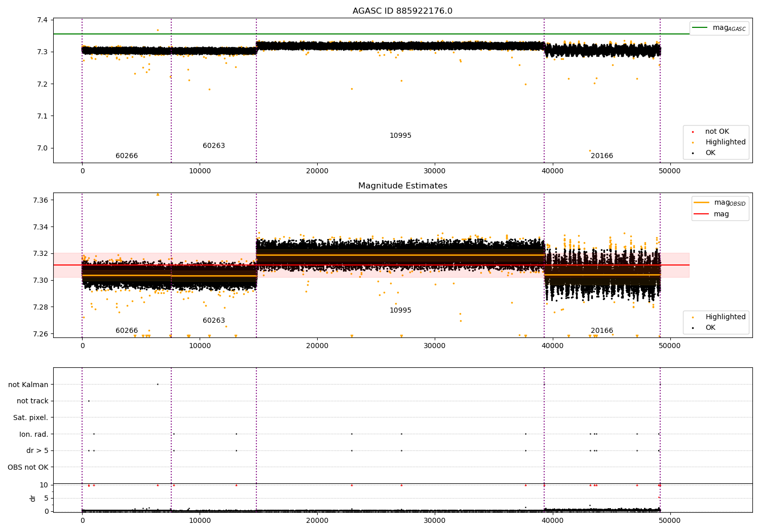
Task: Click obsid label 60263 in Magnitude Estimates plot
Action: tap(214, 321)
